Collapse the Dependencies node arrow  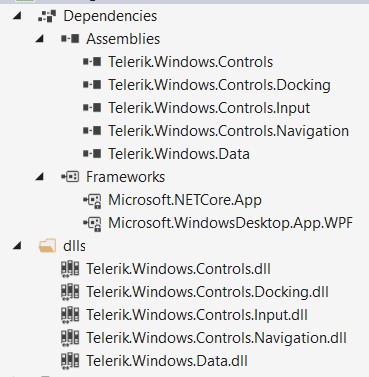17,16
